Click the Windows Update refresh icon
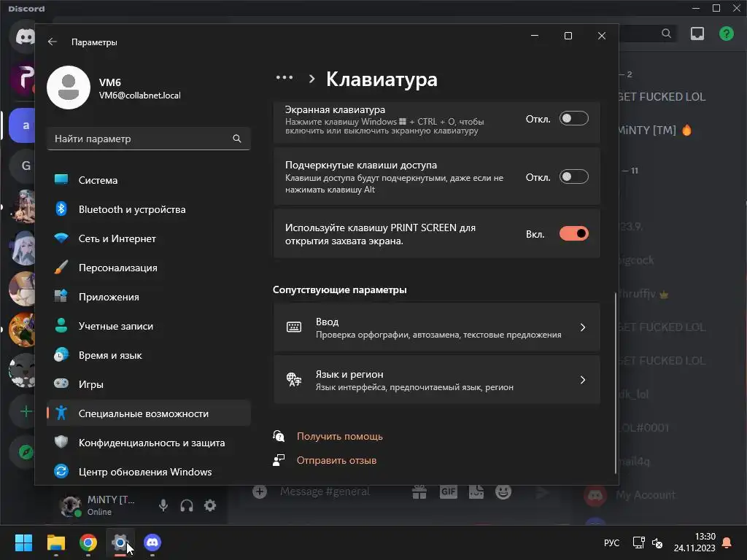The width and height of the screenshot is (747, 560). click(61, 471)
